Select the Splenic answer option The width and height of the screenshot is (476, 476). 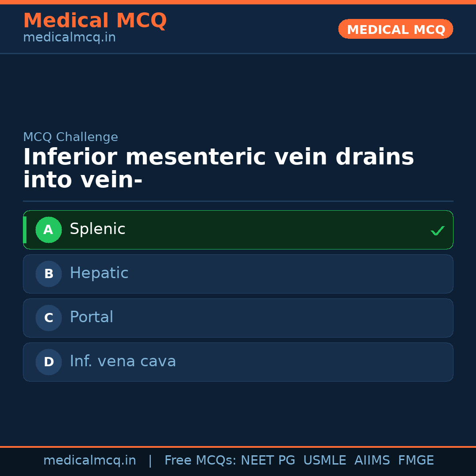238,230
